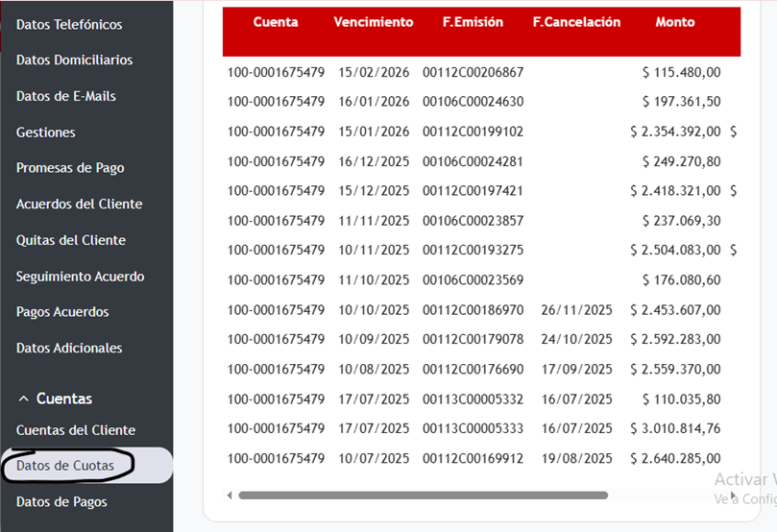Viewport: 777px width, 532px height.
Task: Open Datos de Cuotas menu item
Action: [x=65, y=466]
